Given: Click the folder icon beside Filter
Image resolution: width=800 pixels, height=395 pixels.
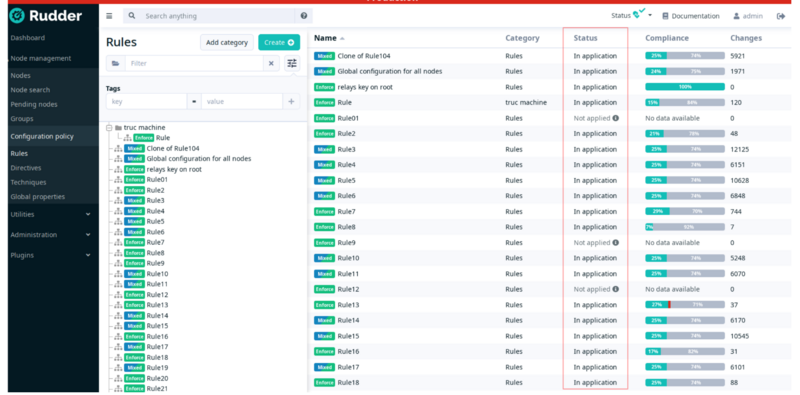Looking at the screenshot, I should (x=116, y=63).
